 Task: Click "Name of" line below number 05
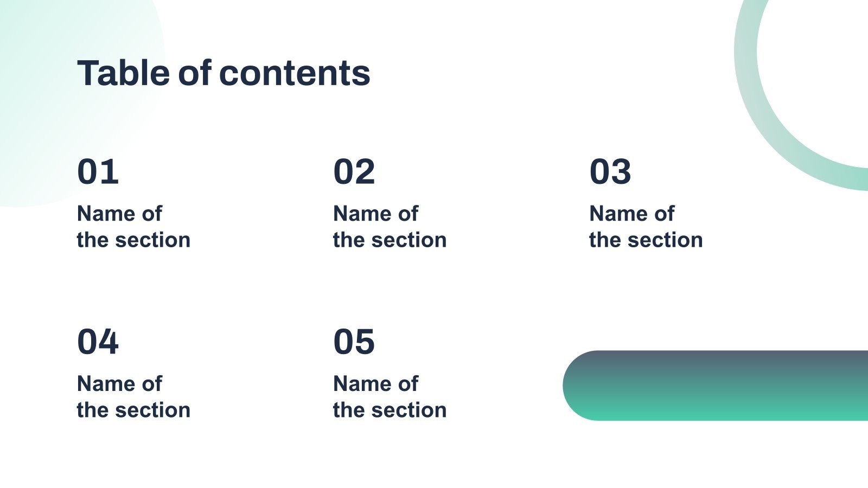coord(375,384)
